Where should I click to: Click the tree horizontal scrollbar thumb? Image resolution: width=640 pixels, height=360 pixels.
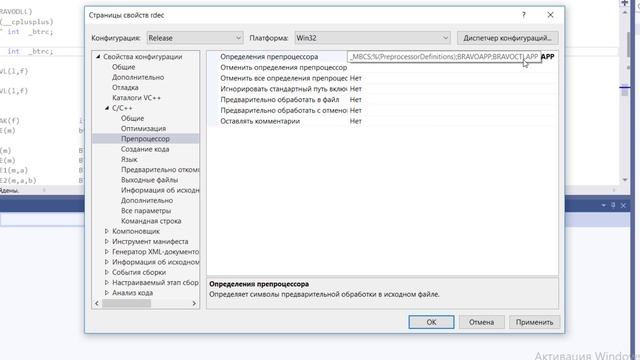(x=127, y=303)
